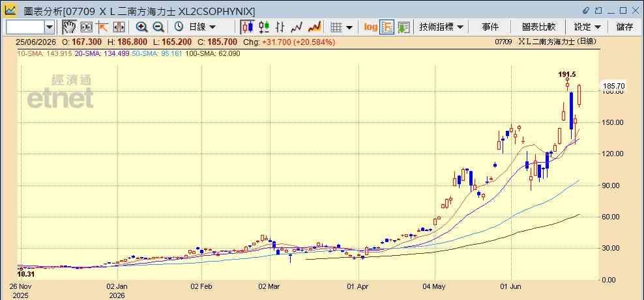Switch to line chart type
644x300 pixels.
297,27
